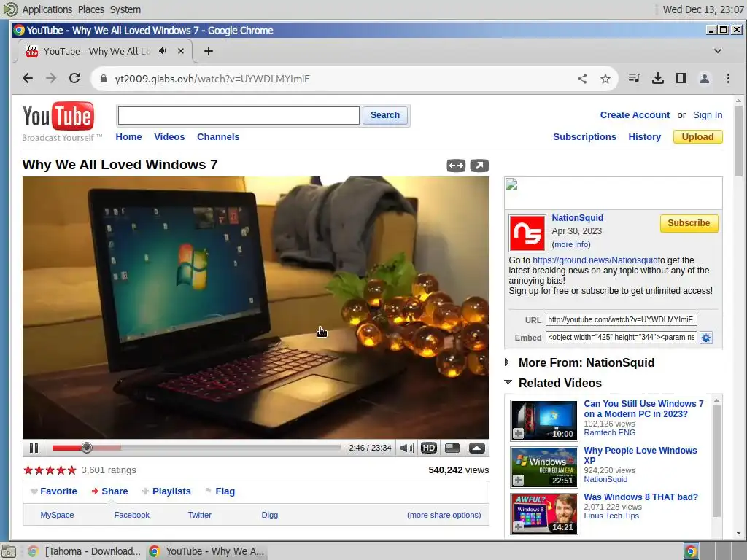
Task: Share video to Digg
Action: pos(270,516)
